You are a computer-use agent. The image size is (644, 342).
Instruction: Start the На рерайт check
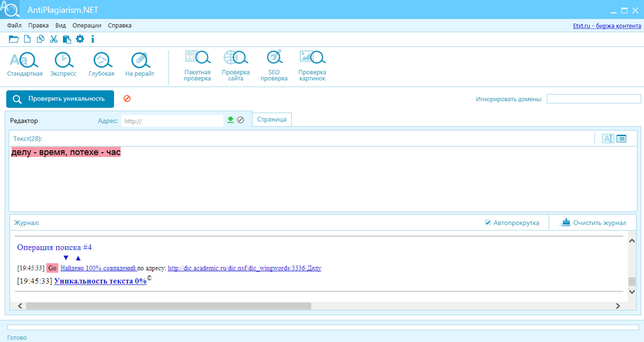tap(140, 64)
